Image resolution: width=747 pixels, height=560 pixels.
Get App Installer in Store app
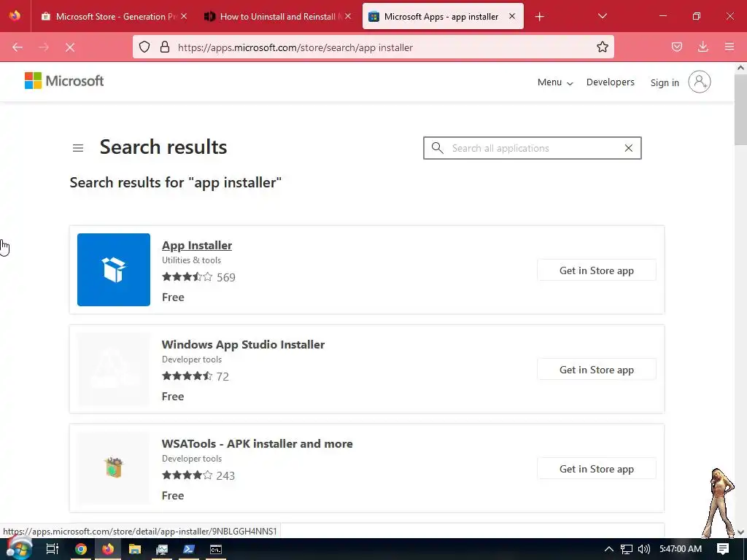597,271
